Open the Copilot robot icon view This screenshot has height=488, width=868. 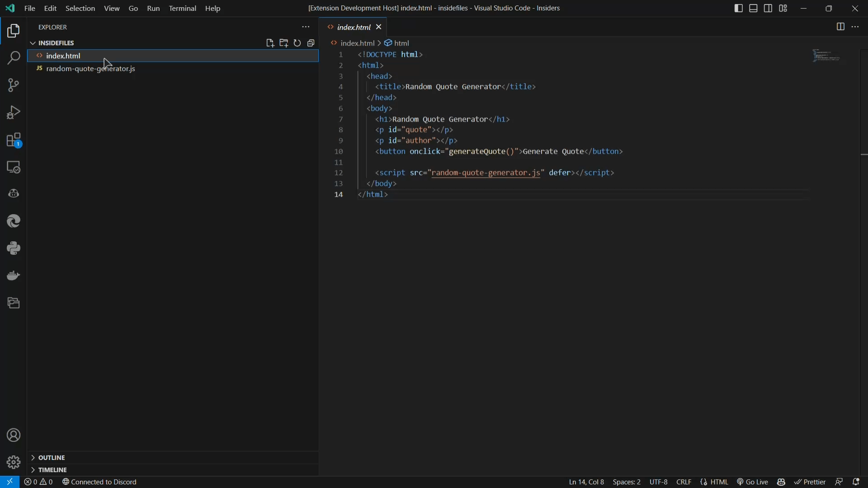pos(14,194)
